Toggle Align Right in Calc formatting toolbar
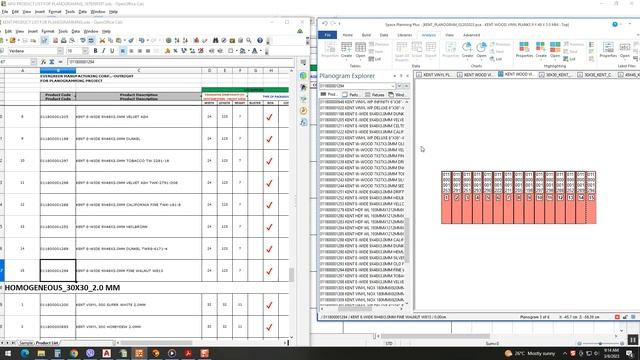 pyautogui.click(x=140, y=51)
